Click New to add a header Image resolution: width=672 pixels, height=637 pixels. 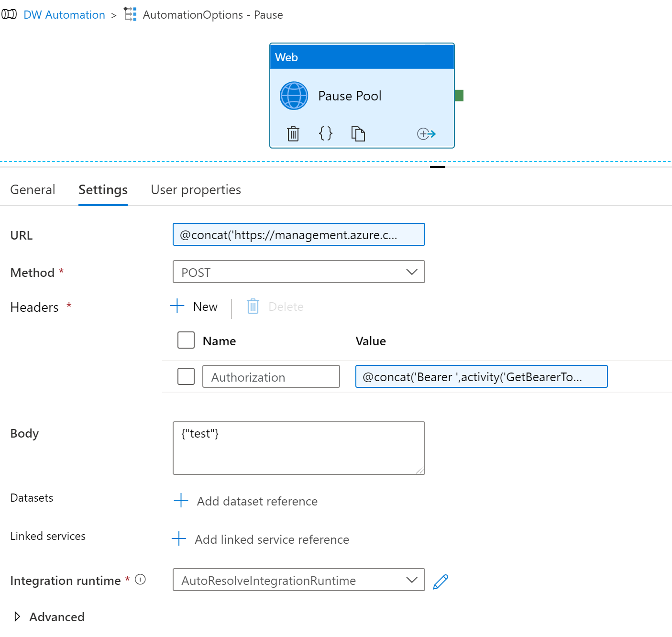tap(205, 306)
